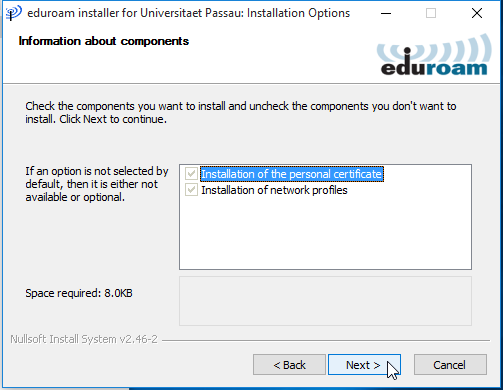Close the eduroam installer window
The width and height of the screenshot is (503, 390).
(477, 13)
